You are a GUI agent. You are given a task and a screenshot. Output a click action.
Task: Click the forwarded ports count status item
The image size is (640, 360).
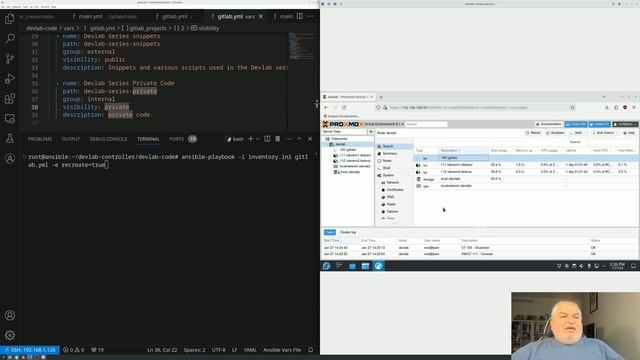97,350
